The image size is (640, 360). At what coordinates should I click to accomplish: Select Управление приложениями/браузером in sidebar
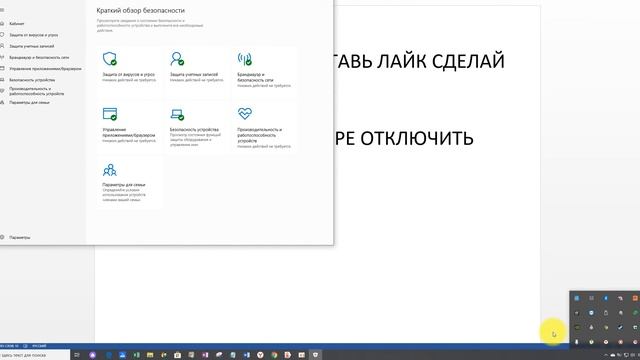(x=45, y=69)
